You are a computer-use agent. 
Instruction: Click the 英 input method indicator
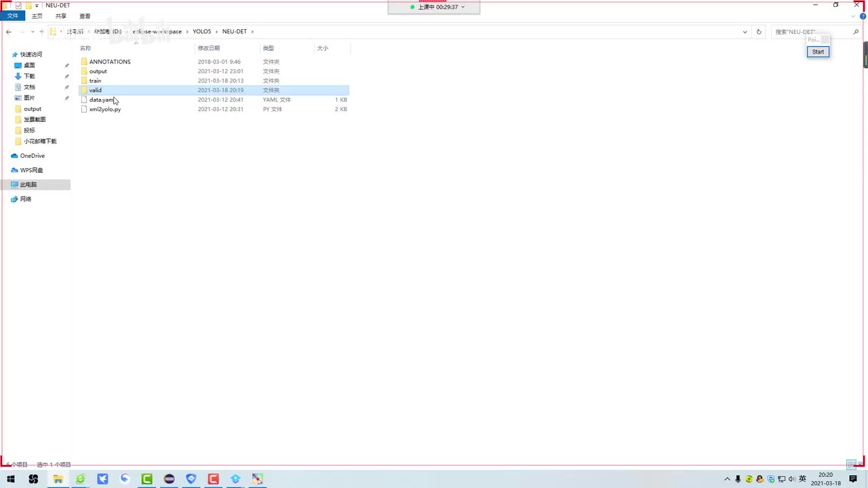pyautogui.click(x=803, y=479)
